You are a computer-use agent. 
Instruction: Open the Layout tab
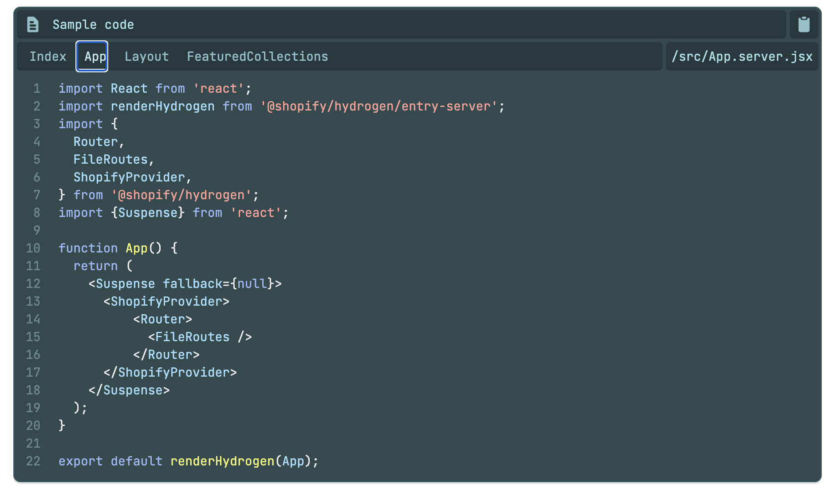[x=146, y=56]
